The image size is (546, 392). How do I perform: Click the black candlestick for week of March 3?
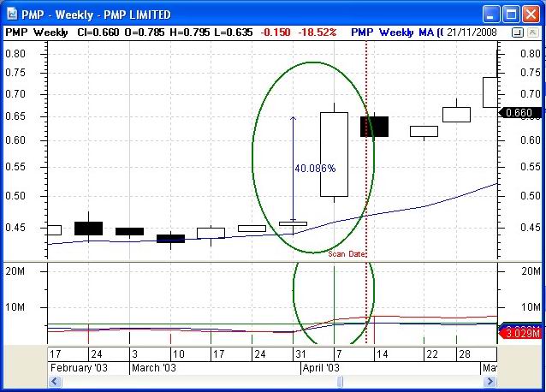click(129, 231)
